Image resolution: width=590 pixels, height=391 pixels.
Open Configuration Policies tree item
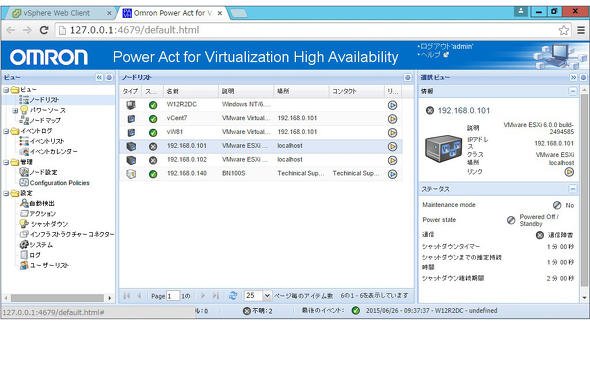(x=59, y=183)
